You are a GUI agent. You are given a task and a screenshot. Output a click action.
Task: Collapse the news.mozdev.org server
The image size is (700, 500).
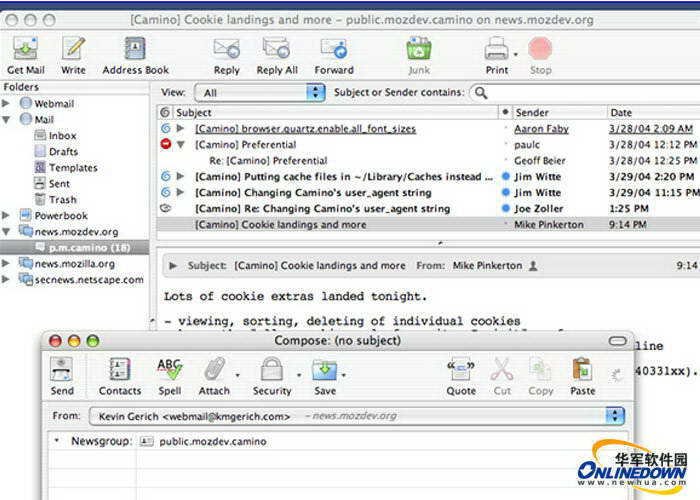click(6, 232)
